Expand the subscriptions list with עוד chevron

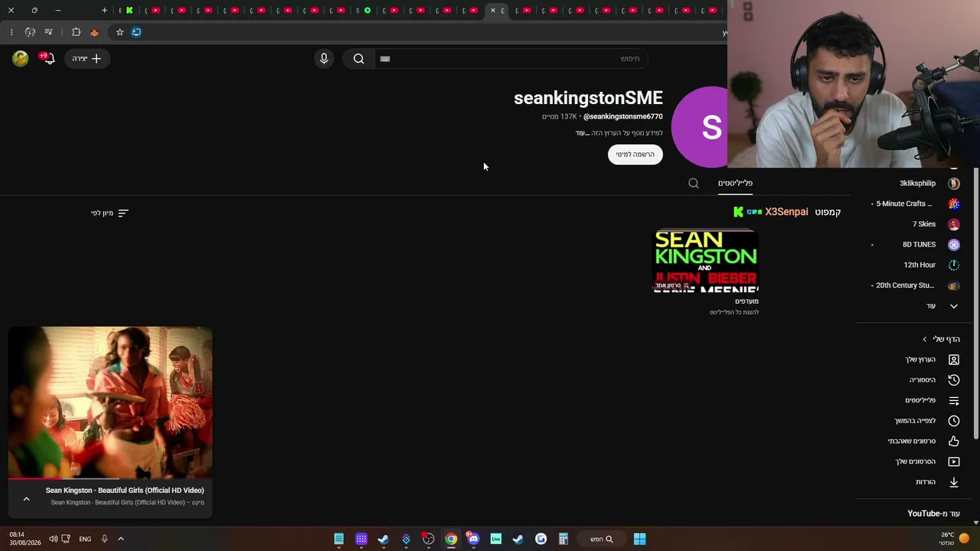tap(954, 306)
